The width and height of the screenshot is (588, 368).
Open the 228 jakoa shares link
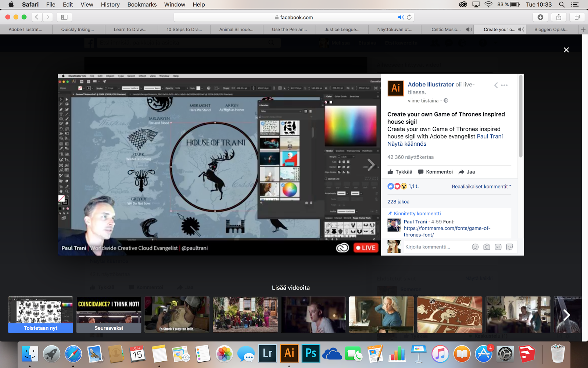pyautogui.click(x=398, y=202)
